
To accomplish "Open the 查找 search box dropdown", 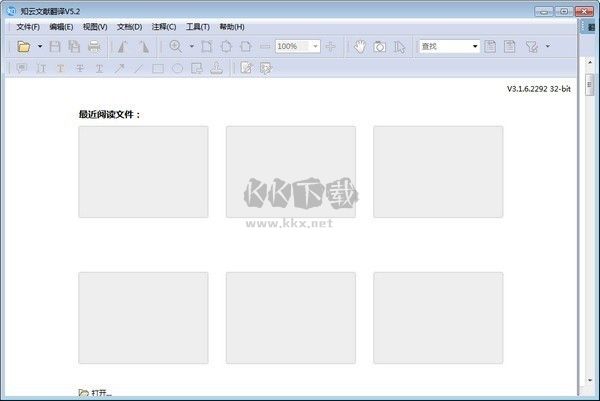I will pos(475,46).
